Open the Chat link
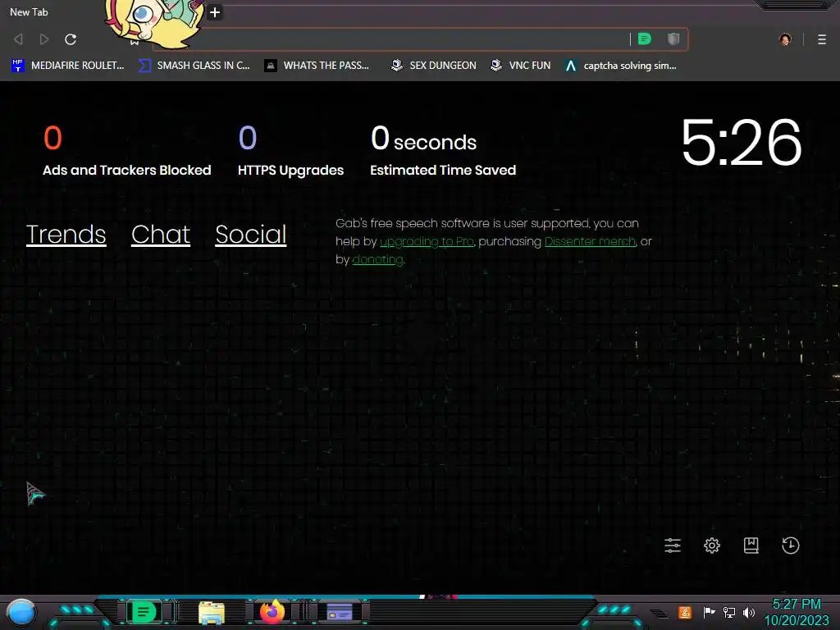 point(161,235)
